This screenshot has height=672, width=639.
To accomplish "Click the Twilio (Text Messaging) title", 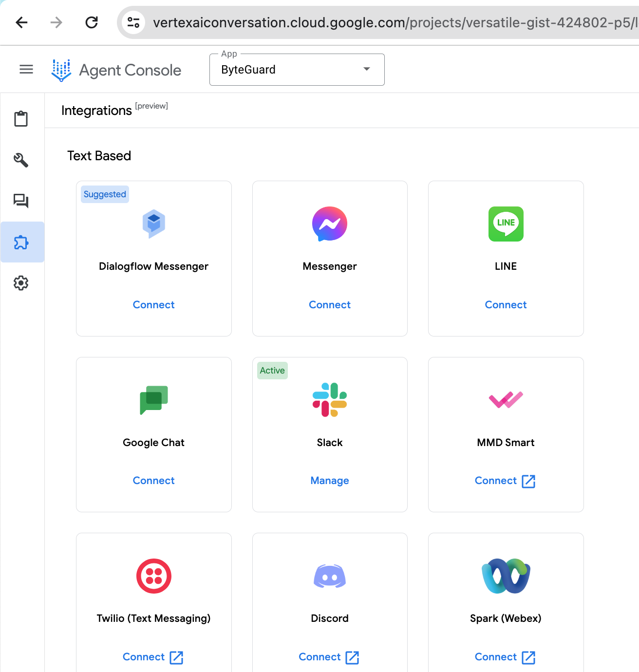I will click(154, 618).
